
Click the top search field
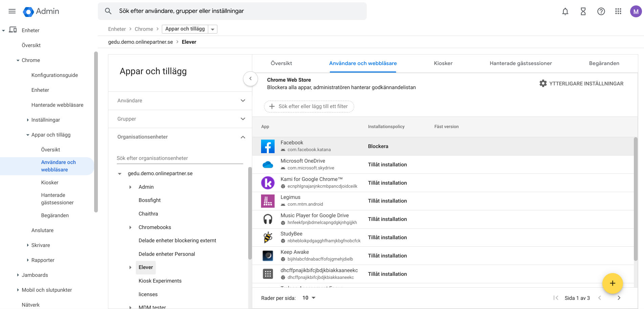(x=232, y=11)
